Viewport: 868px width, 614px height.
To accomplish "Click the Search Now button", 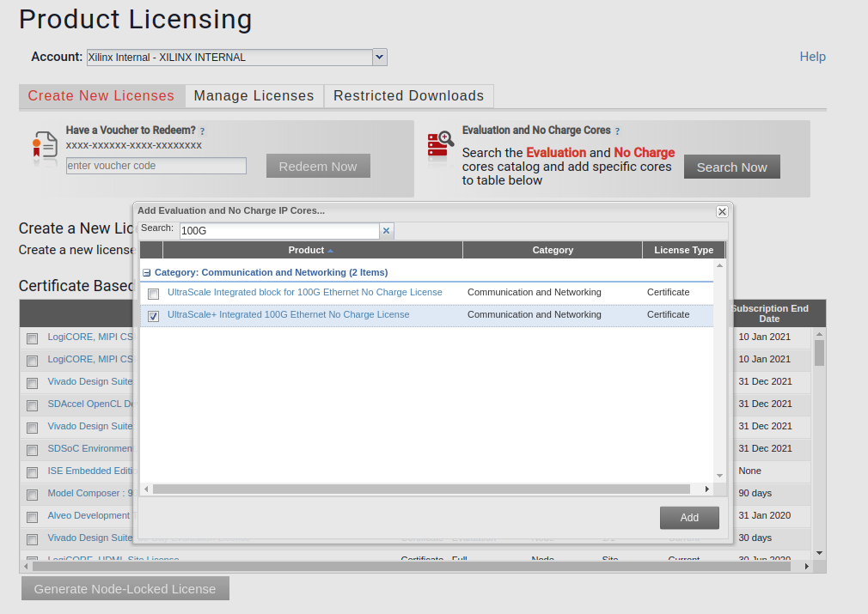I will [732, 167].
